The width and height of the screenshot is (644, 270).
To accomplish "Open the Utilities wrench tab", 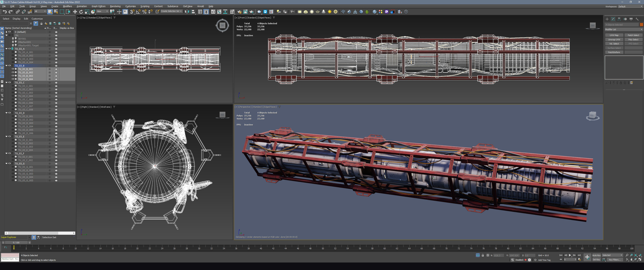I will click(637, 19).
